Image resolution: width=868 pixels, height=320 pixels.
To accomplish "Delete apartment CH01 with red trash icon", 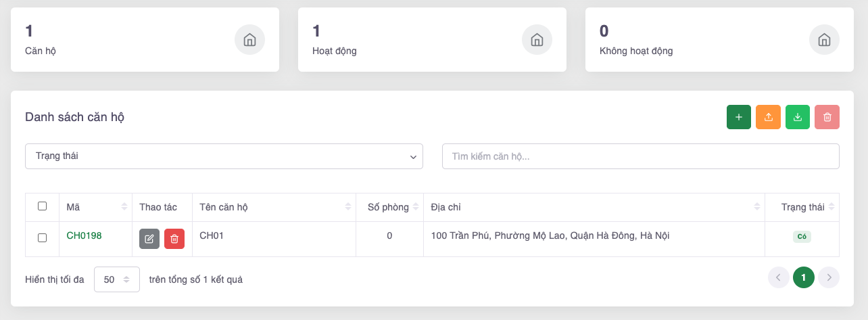I will [x=174, y=239].
